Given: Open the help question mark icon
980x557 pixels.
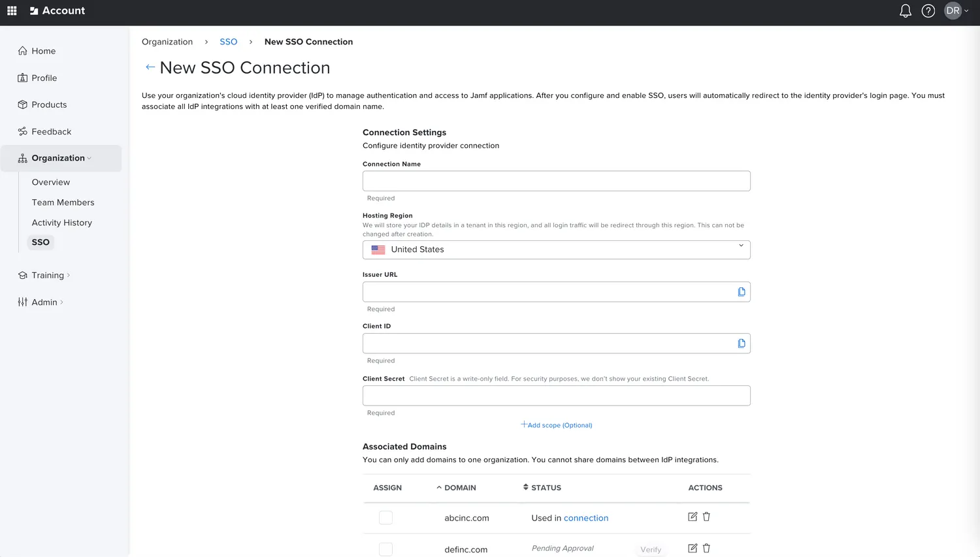Looking at the screenshot, I should [x=928, y=10].
